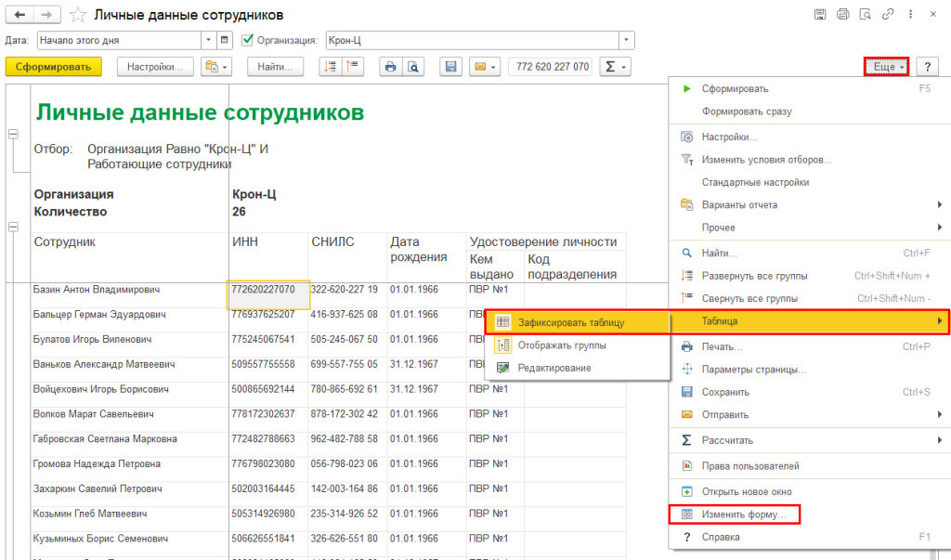The image size is (951, 560).
Task: Choose Настройки in the Еще menu
Action: (809, 137)
